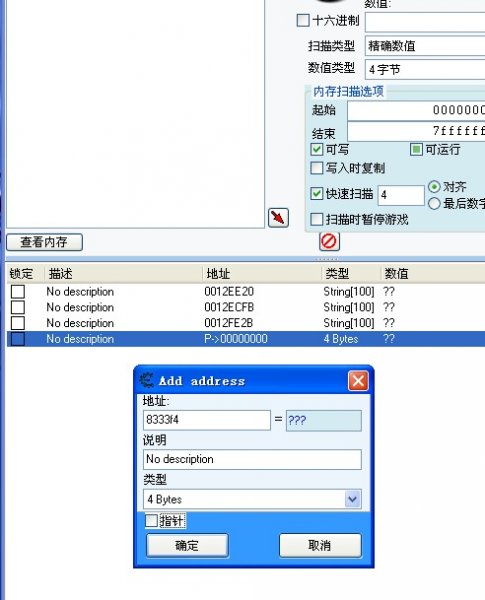485x600 pixels.
Task: Select the 对齐 alignment radio button
Action: tap(434, 187)
